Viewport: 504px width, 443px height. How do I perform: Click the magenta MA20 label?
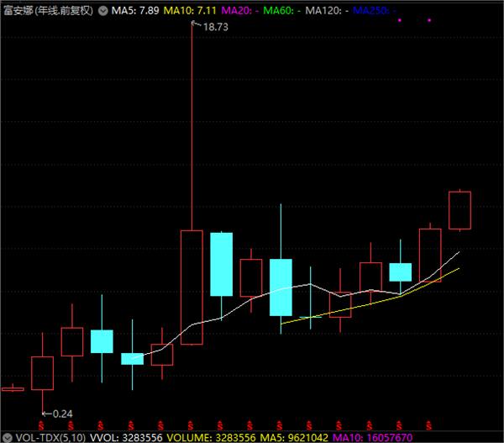coord(240,11)
